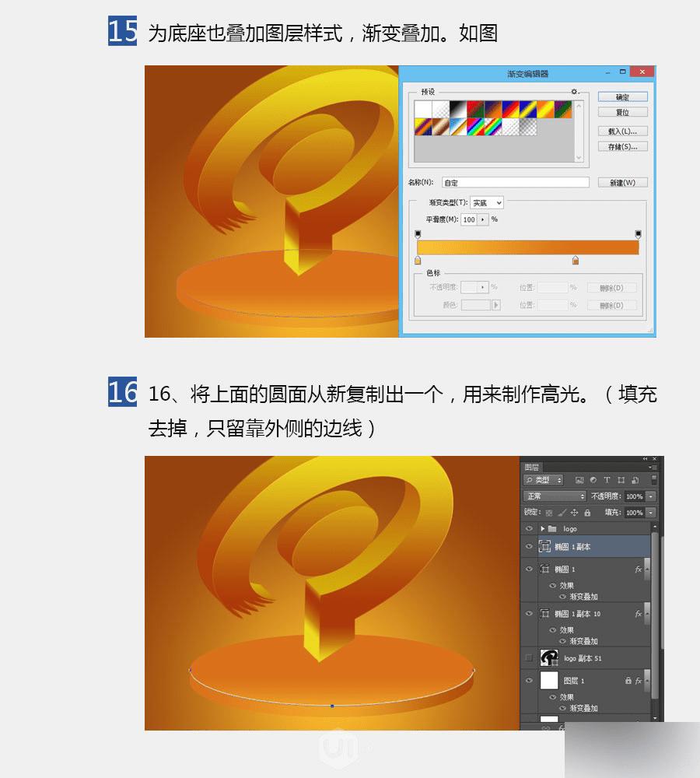Click the fx icon on the 椭圆 1 layer
The height and width of the screenshot is (778, 700).
click(x=638, y=569)
